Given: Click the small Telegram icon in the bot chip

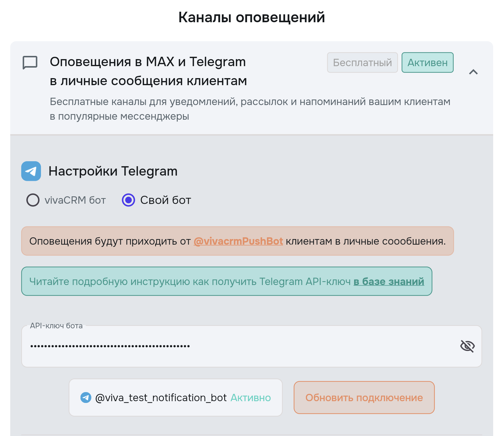Looking at the screenshot, I should (86, 398).
